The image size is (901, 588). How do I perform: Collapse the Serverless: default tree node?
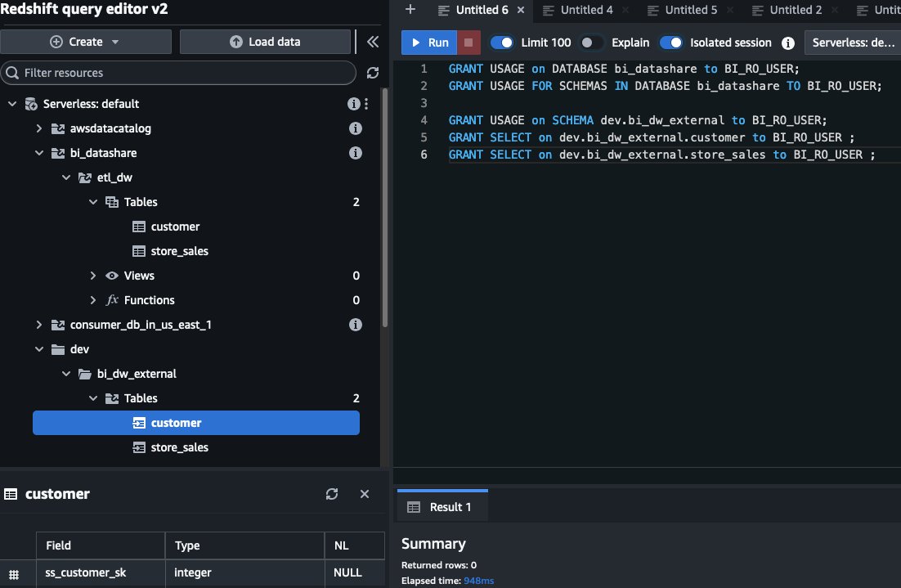[12, 104]
